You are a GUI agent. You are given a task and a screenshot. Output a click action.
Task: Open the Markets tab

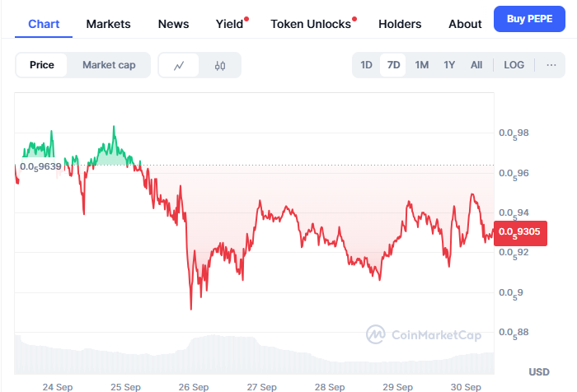(108, 24)
